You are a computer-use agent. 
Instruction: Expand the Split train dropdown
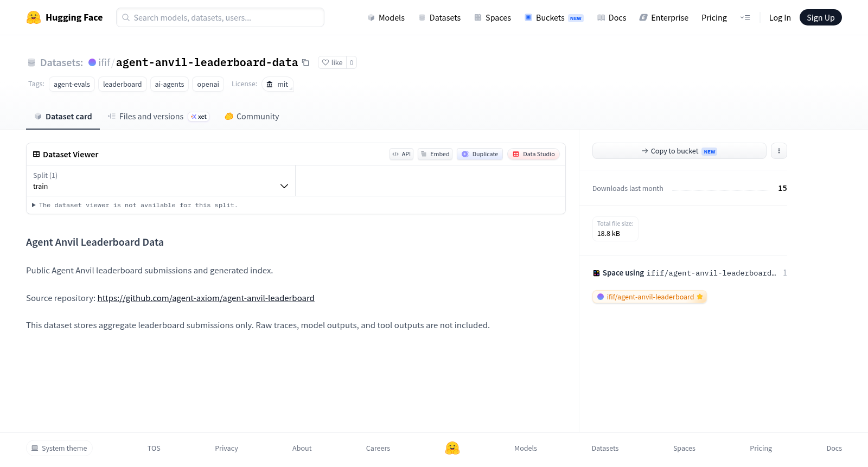[x=161, y=181]
